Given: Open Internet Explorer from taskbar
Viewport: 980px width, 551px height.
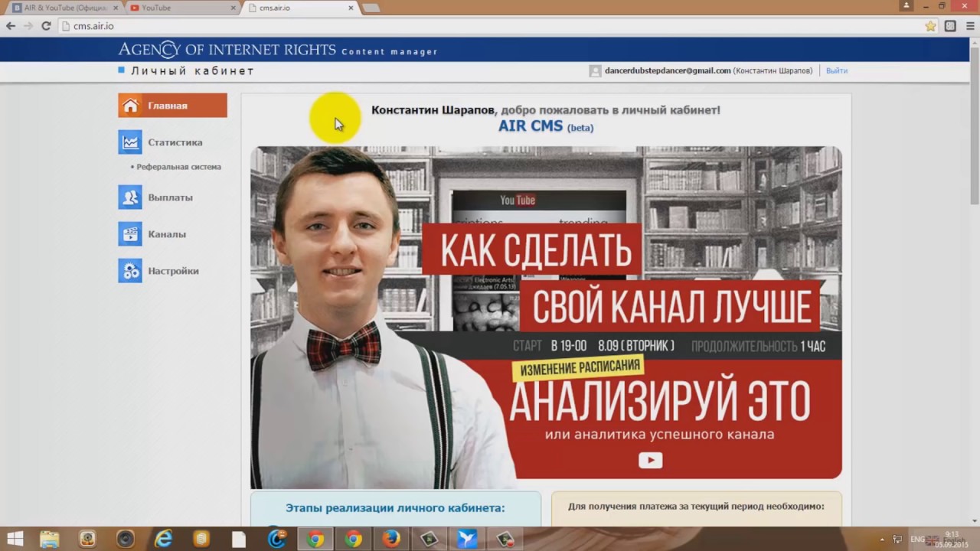Looking at the screenshot, I should tap(163, 539).
